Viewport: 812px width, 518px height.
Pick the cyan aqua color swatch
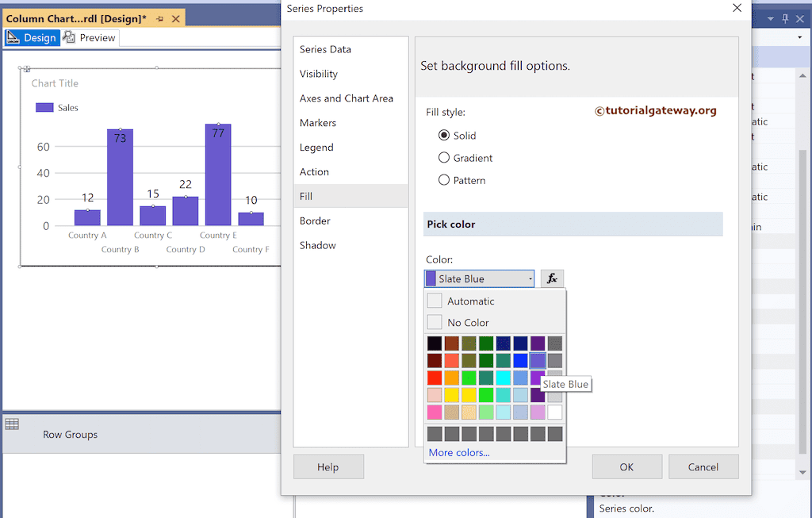(503, 378)
